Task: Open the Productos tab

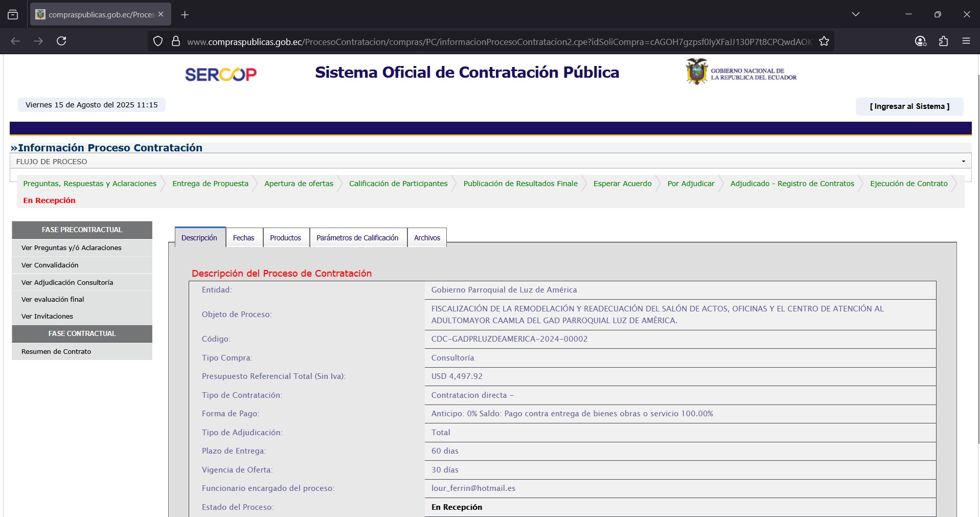Action: tap(285, 238)
